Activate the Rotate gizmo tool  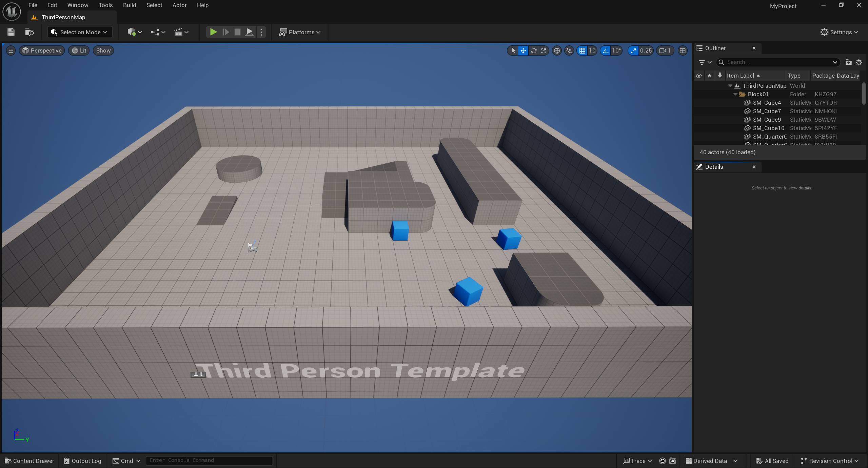click(533, 50)
